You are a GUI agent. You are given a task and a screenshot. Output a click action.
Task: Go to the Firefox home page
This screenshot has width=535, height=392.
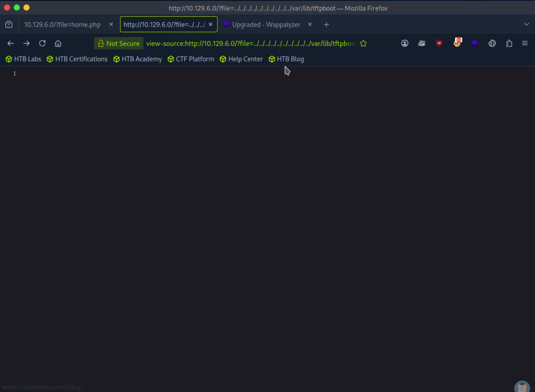pos(58,43)
